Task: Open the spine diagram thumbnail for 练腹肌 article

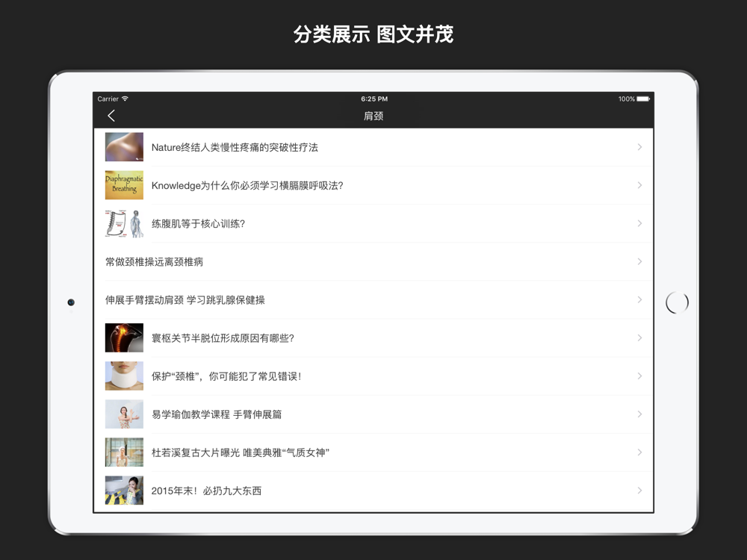Action: coord(124,223)
